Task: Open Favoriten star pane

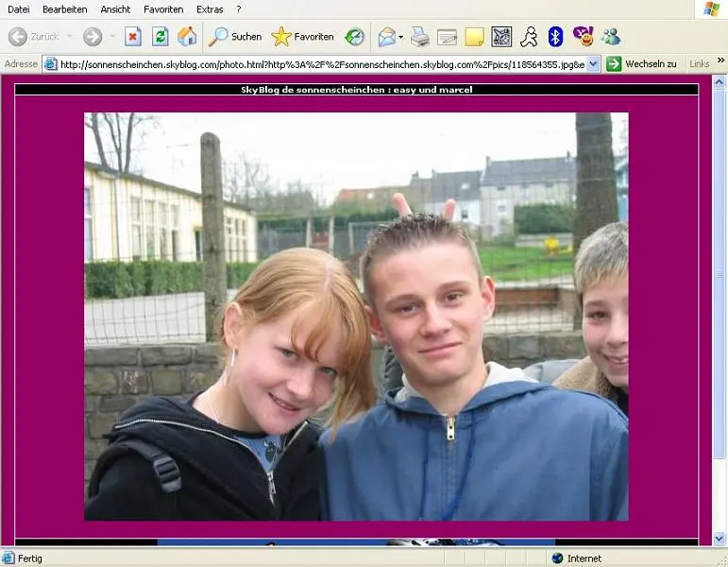Action: (302, 36)
